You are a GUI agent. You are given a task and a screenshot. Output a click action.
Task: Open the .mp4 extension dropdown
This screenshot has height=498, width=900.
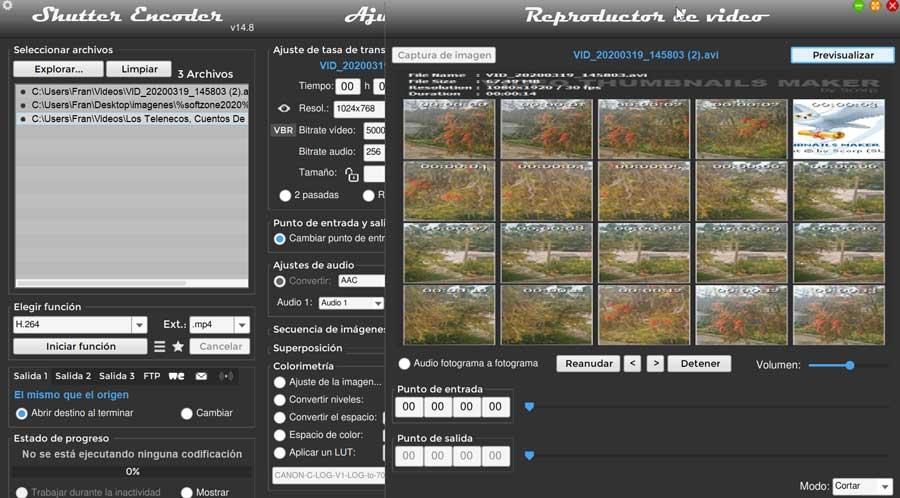(x=242, y=325)
